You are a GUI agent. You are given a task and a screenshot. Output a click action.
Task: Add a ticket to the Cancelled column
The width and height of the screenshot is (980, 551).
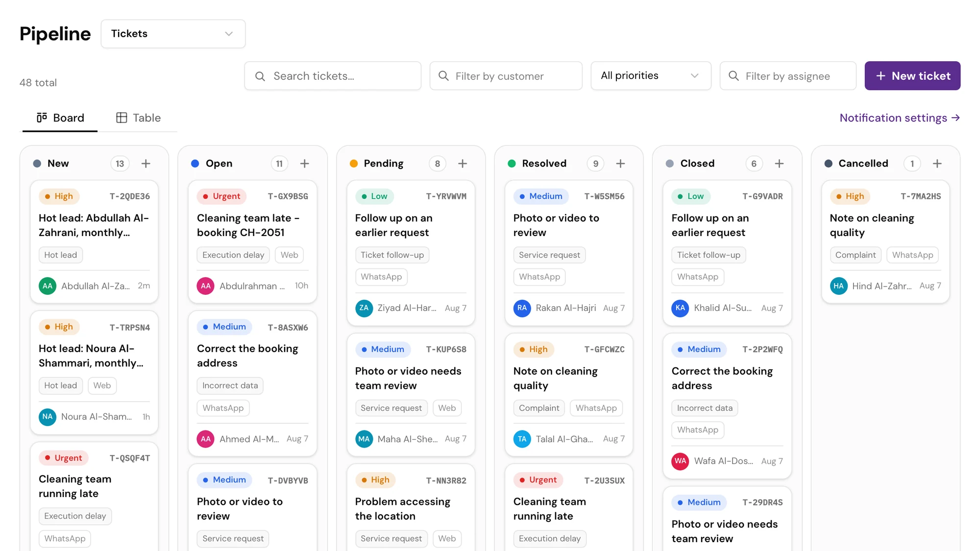937,164
